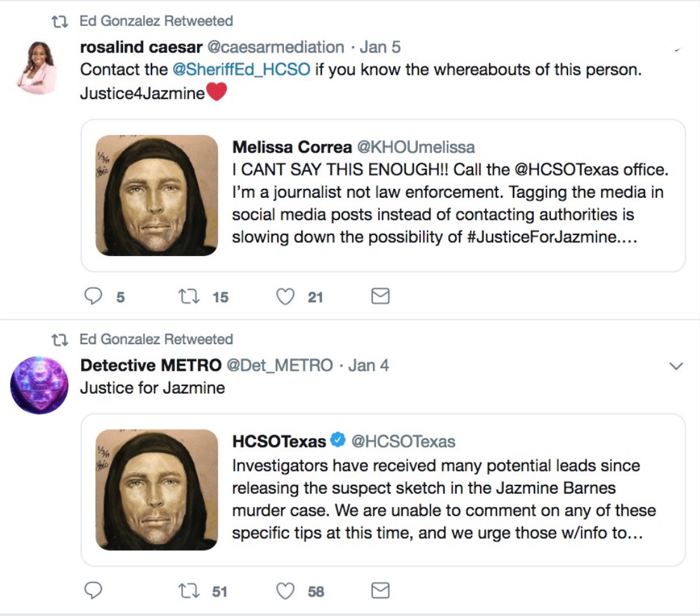700x616 pixels.
Task: Open the sketch image in Melissa Correa's quoted tweet
Action: click(x=156, y=195)
